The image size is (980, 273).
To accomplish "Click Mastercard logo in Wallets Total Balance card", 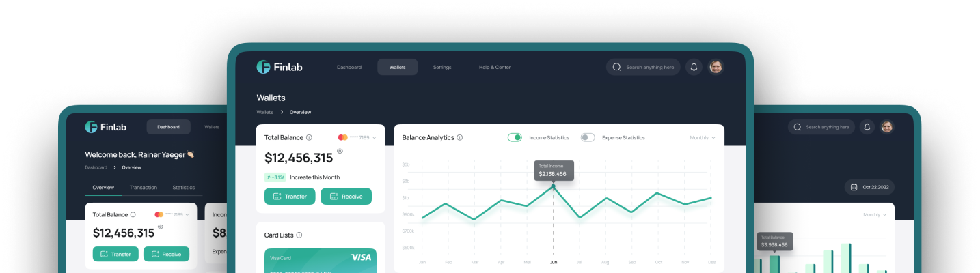I will coord(342,137).
